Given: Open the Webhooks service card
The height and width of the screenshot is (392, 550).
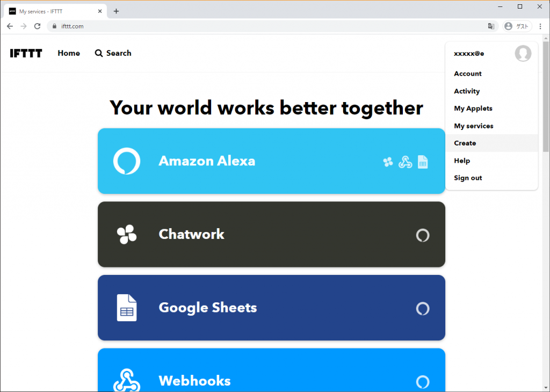Looking at the screenshot, I should click(x=271, y=370).
